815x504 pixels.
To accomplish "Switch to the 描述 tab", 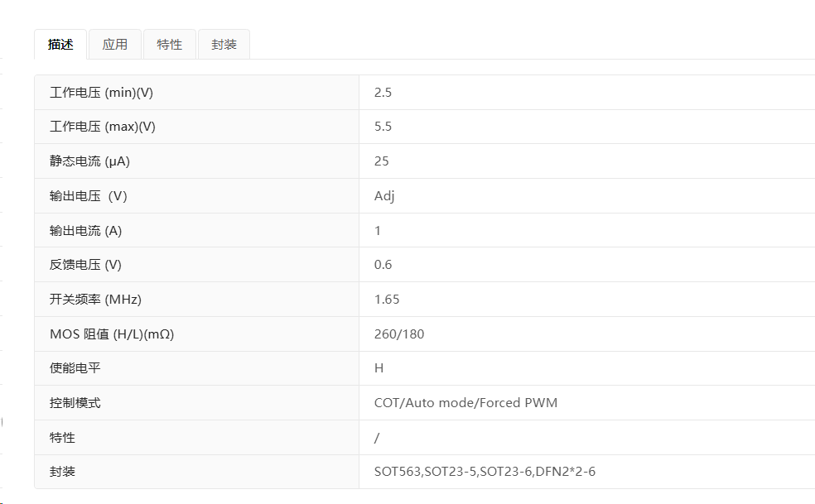I will pyautogui.click(x=60, y=45).
